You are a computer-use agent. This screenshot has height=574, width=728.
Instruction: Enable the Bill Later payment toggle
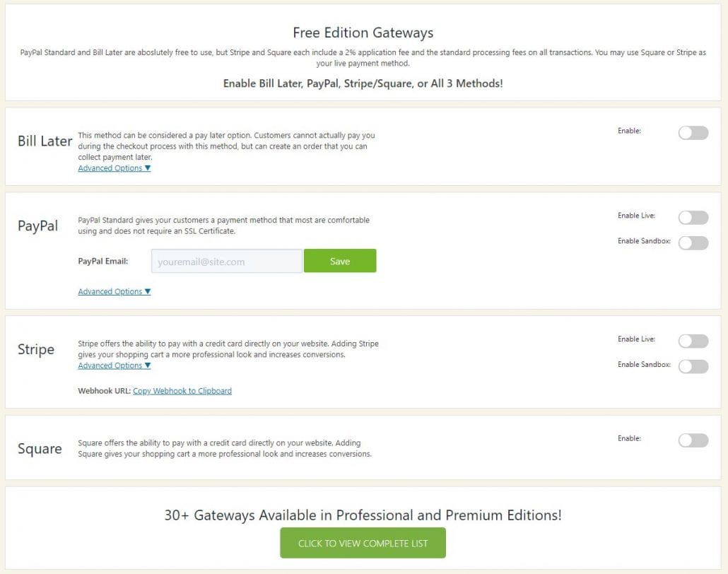pos(693,133)
